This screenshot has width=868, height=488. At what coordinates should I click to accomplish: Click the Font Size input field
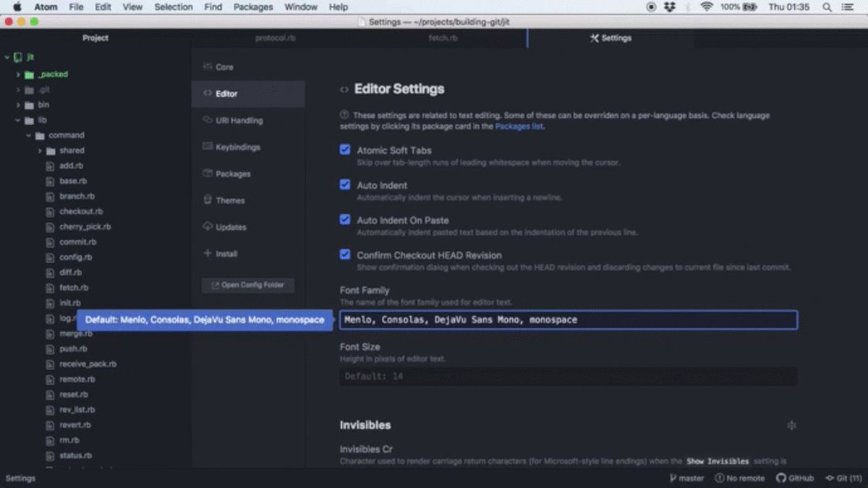[569, 377]
